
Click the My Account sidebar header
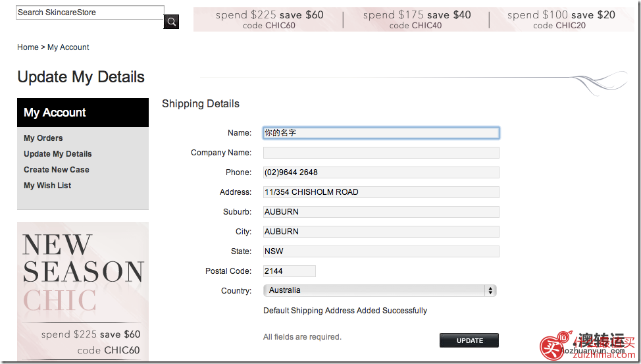click(83, 113)
